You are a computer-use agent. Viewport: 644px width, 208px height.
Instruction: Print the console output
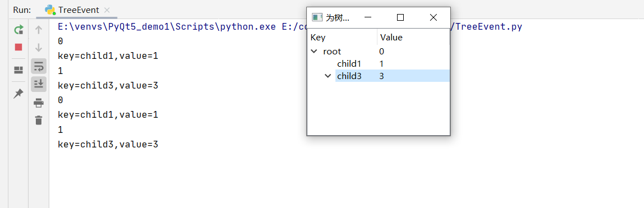tap(39, 103)
